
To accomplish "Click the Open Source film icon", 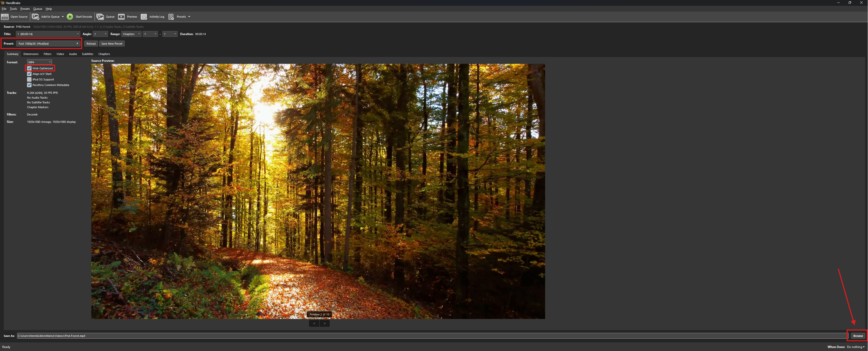I will pos(5,16).
